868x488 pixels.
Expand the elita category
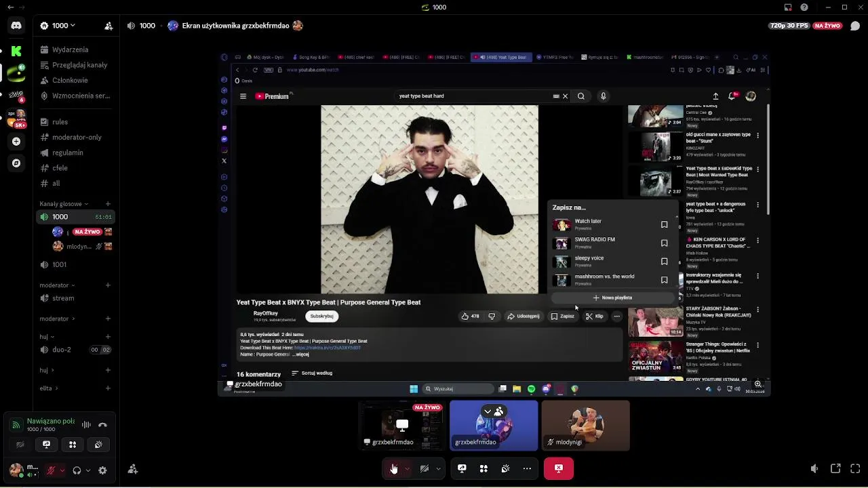pyautogui.click(x=49, y=388)
